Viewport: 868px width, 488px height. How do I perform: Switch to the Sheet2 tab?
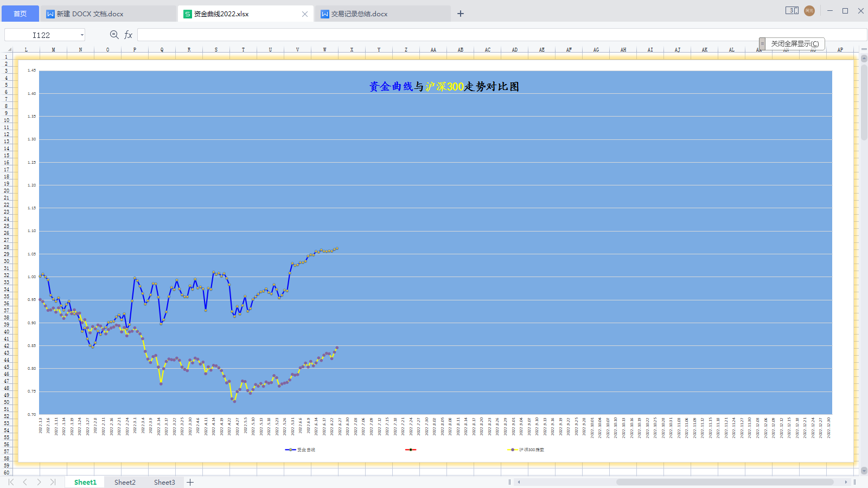click(x=125, y=481)
